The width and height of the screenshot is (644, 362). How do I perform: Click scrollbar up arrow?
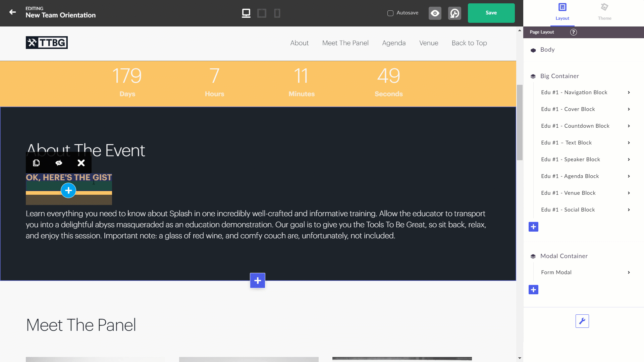pos(520,31)
